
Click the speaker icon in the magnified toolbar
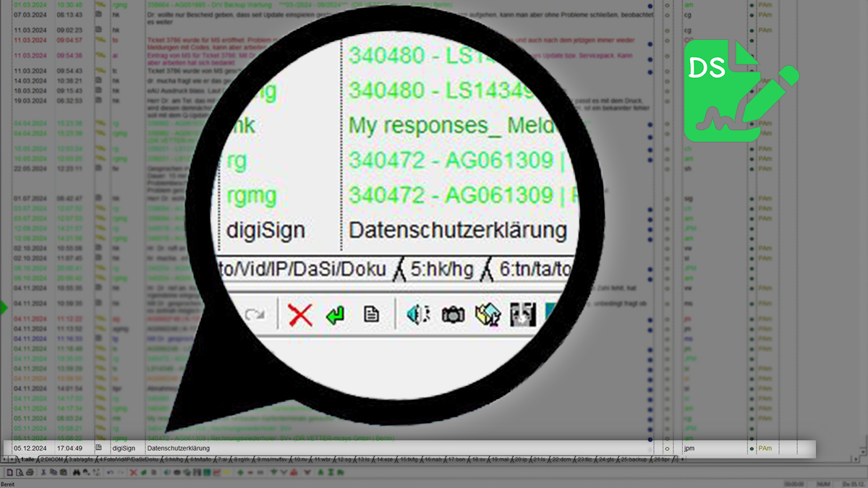coord(417,314)
